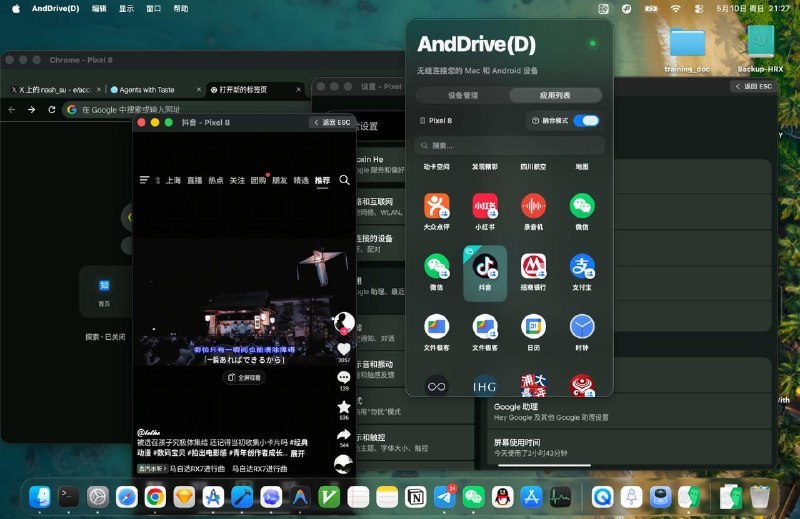
Task: Open the 显示 menu in the menu bar
Action: (126, 8)
